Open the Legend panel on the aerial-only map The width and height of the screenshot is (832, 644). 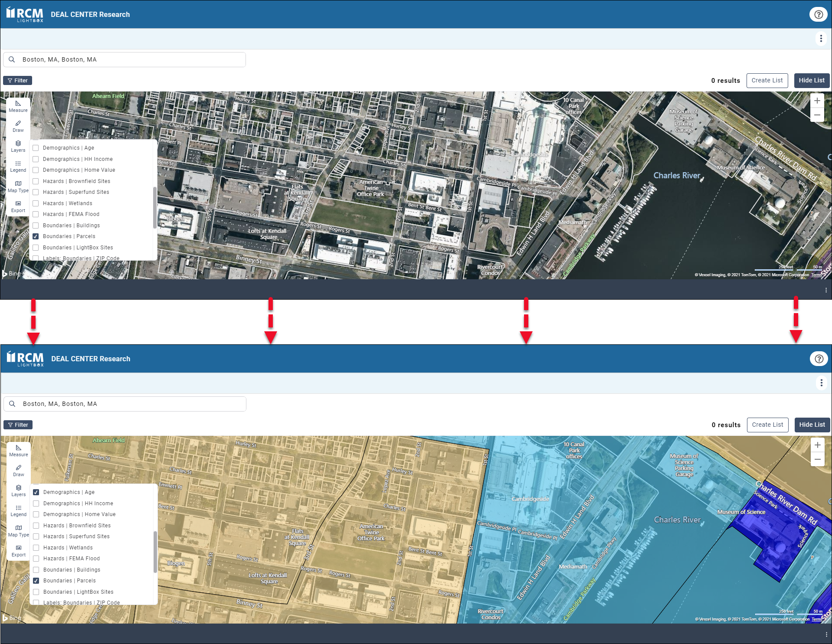18,166
